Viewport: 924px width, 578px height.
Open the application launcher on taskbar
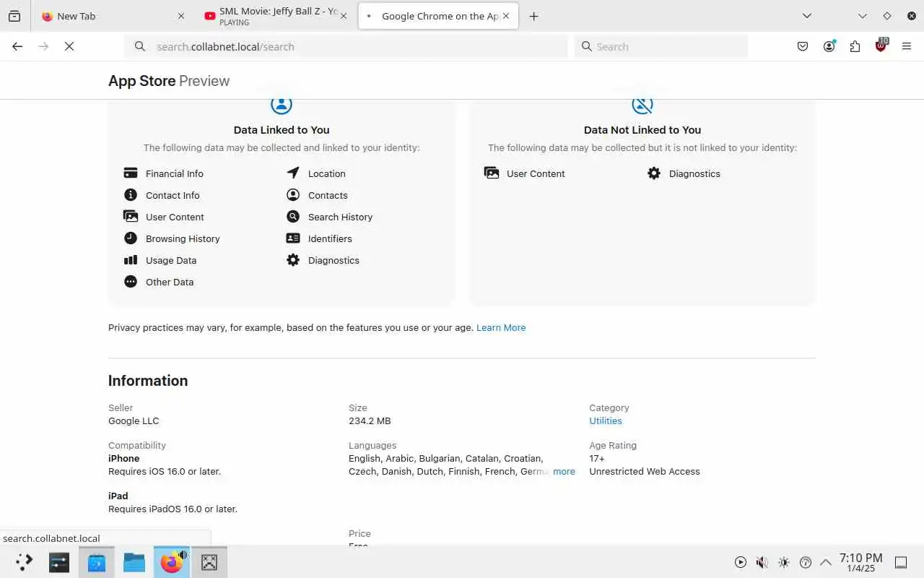pyautogui.click(x=24, y=562)
